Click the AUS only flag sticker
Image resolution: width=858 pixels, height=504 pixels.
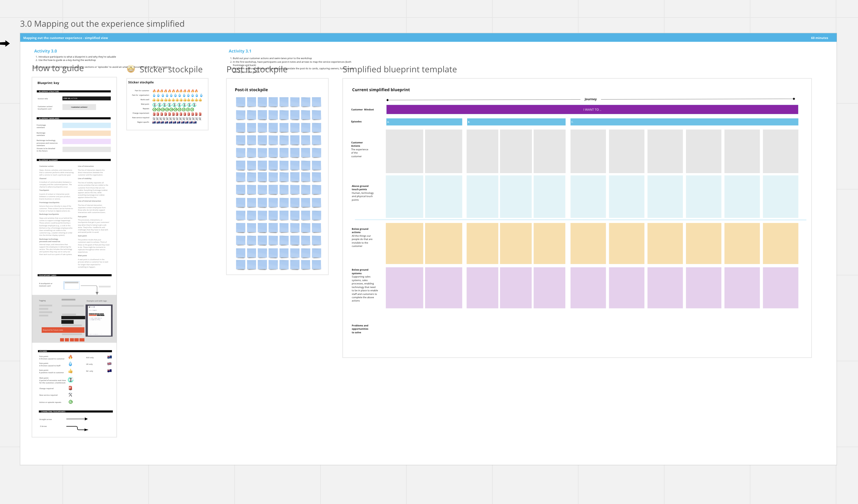pyautogui.click(x=109, y=357)
